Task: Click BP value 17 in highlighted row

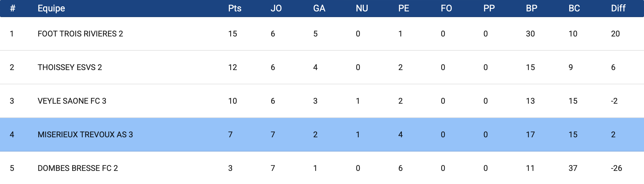Action: [x=530, y=135]
